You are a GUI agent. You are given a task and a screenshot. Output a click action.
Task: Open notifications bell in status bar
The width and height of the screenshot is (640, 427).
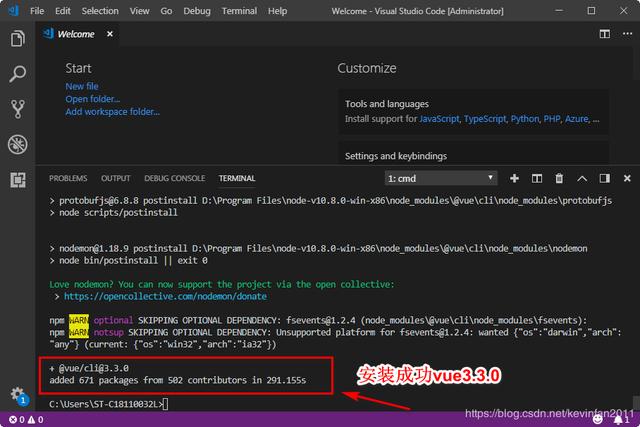pos(621,420)
